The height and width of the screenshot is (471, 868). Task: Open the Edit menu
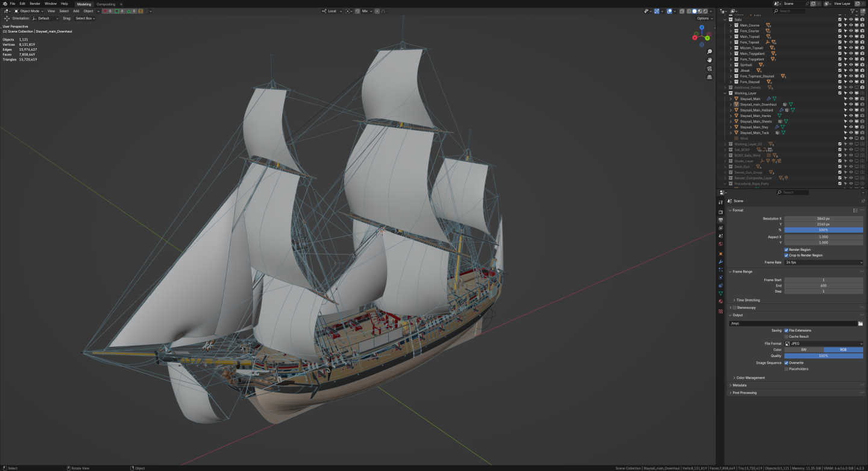(22, 4)
